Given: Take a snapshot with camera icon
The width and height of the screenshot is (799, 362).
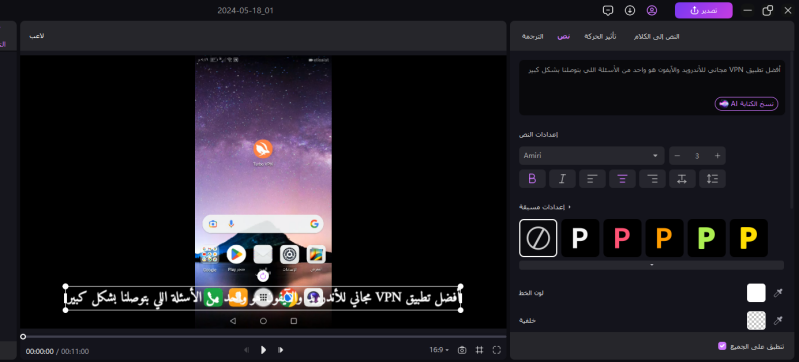Looking at the screenshot, I should tap(462, 350).
